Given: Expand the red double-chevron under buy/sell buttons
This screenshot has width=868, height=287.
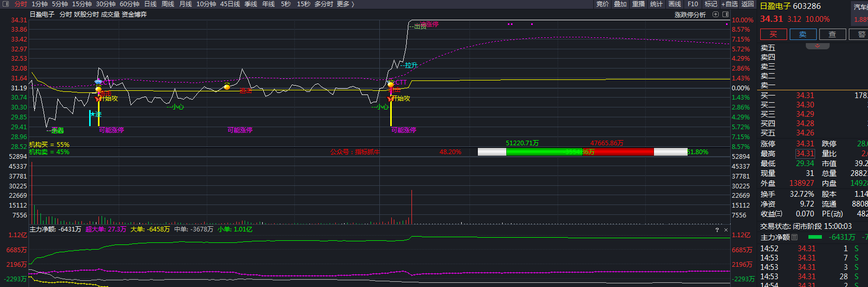Looking at the screenshot, I should click(x=818, y=46).
